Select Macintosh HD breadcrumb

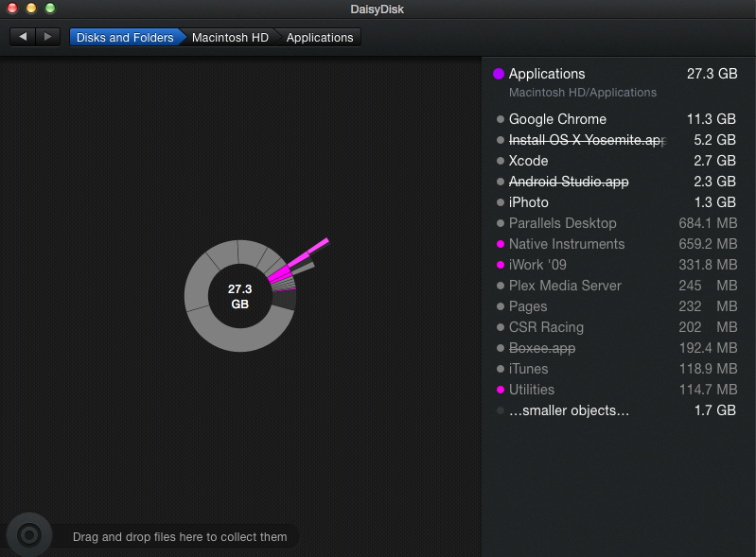[230, 38]
